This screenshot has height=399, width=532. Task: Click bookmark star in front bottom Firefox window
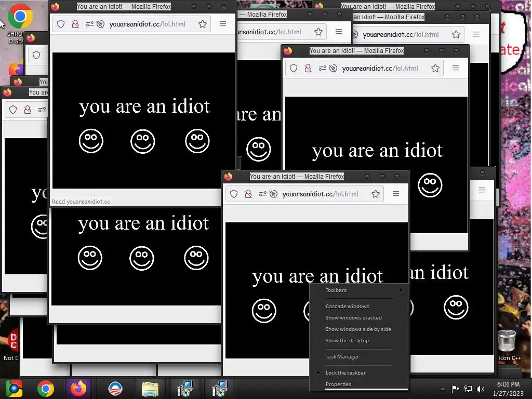pos(376,194)
